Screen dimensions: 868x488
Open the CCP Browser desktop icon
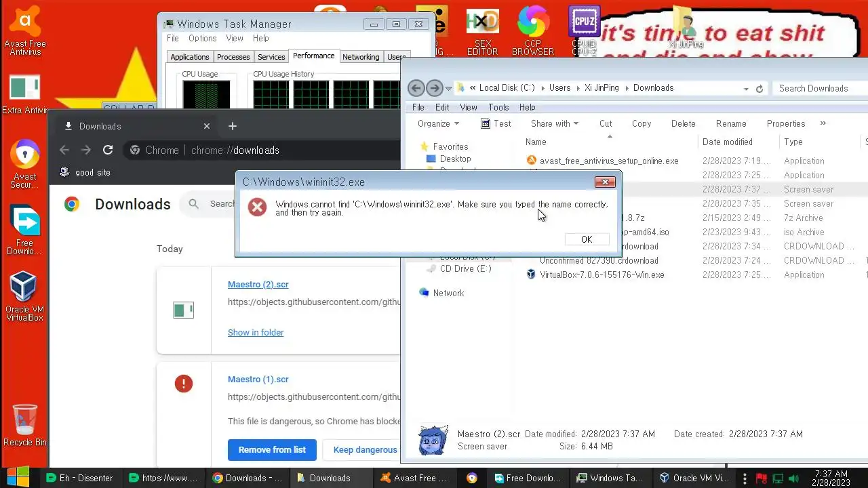[x=533, y=30]
